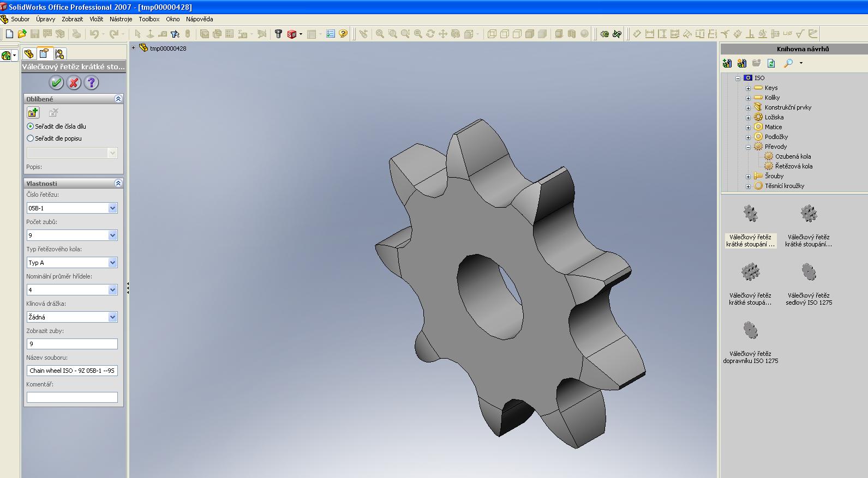This screenshot has height=478, width=868.
Task: Open the Nástroje menu
Action: point(121,19)
